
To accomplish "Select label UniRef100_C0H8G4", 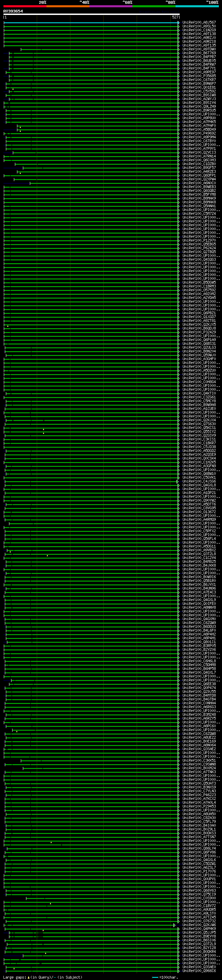I will (x=199, y=382).
